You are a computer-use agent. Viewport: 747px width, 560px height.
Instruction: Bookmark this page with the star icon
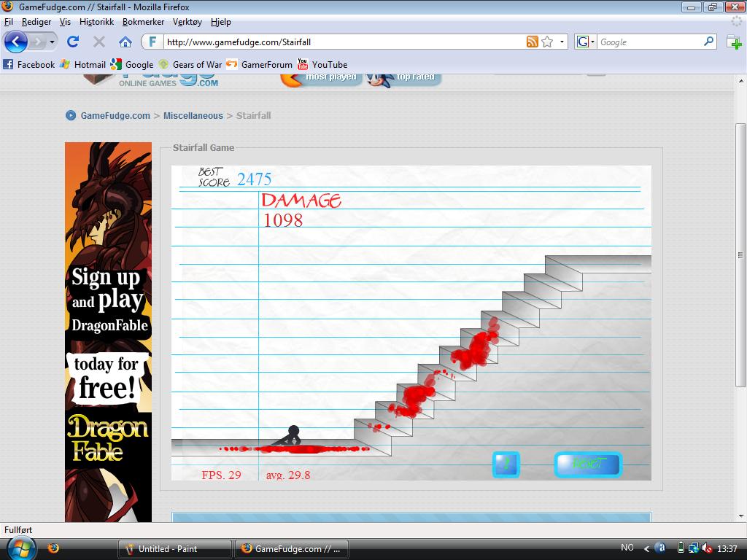(x=547, y=42)
